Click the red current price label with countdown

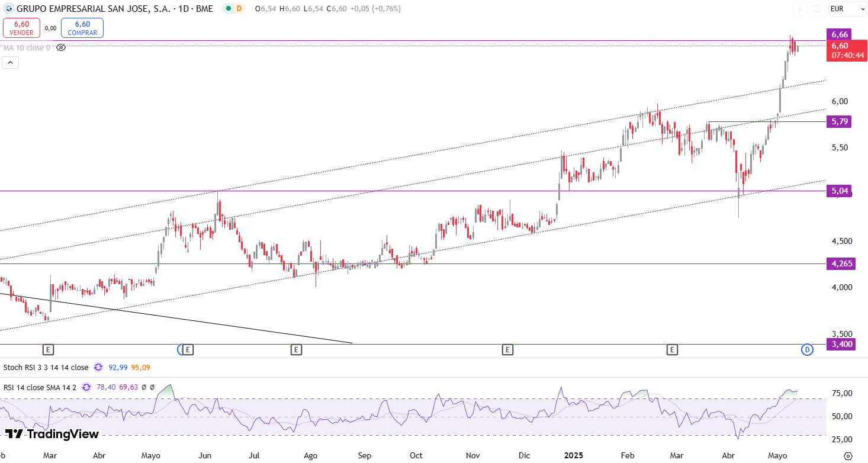(x=847, y=50)
